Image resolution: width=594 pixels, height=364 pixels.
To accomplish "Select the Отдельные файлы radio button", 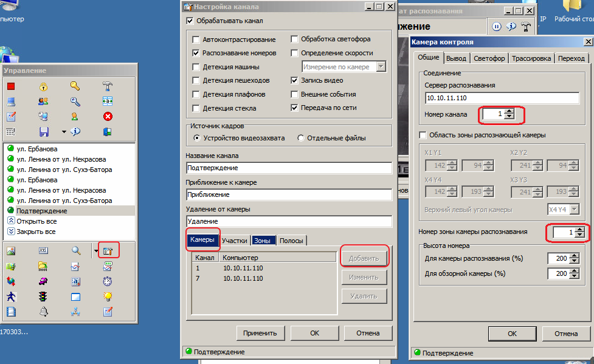I will coord(301,138).
